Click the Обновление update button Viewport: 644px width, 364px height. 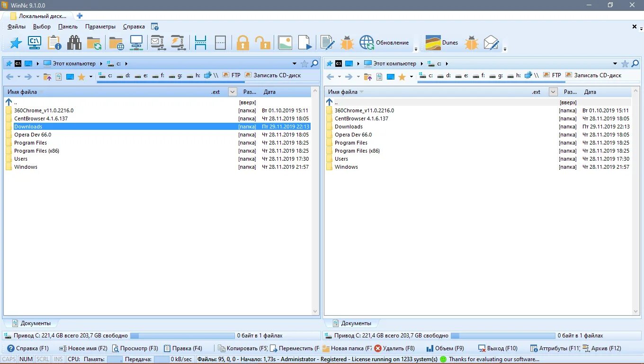[x=384, y=43]
